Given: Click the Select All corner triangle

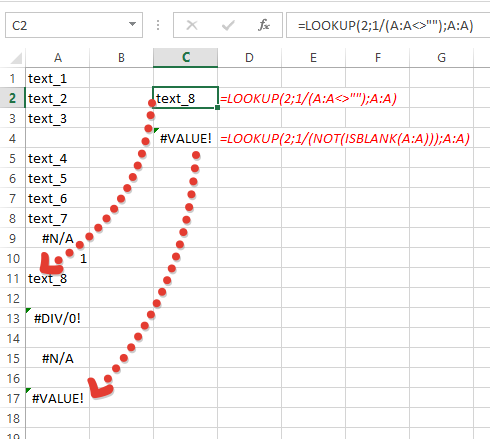Looking at the screenshot, I should pyautogui.click(x=16, y=58).
